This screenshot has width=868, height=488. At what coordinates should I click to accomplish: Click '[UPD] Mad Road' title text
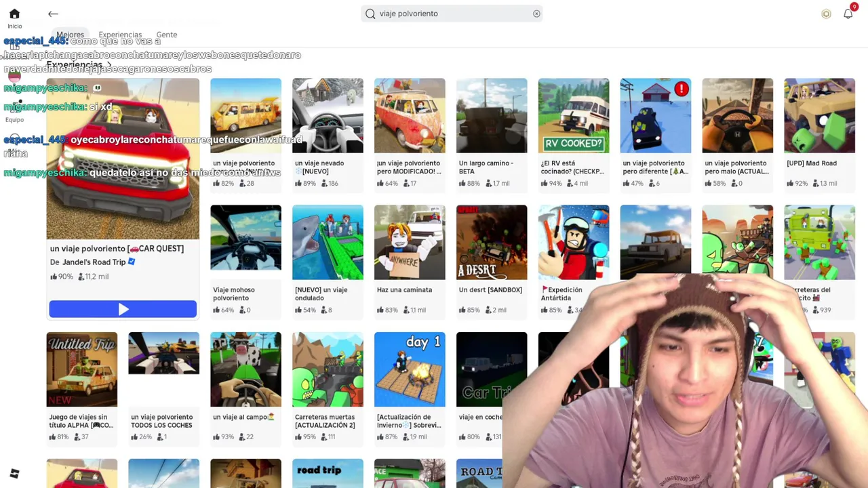pyautogui.click(x=812, y=163)
